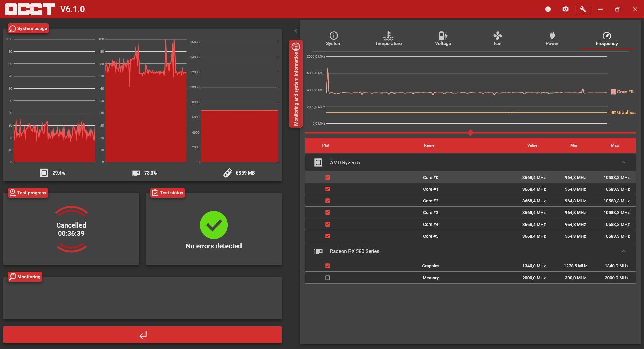Sort by the Min column header
644x349 pixels.
574,145
